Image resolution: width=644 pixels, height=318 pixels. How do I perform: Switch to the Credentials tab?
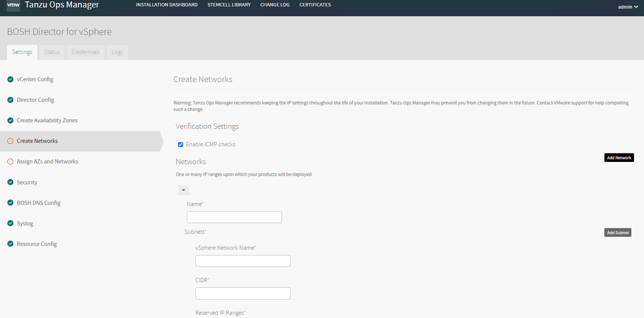tap(85, 52)
